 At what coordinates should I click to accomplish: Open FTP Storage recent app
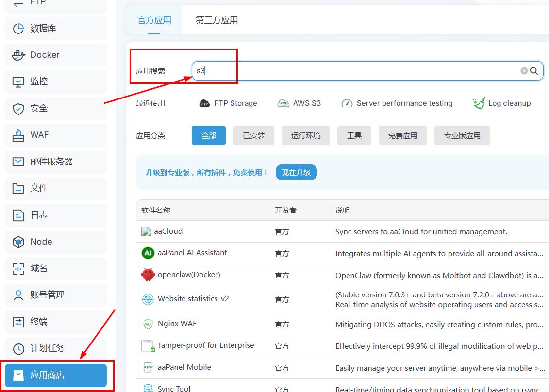228,103
